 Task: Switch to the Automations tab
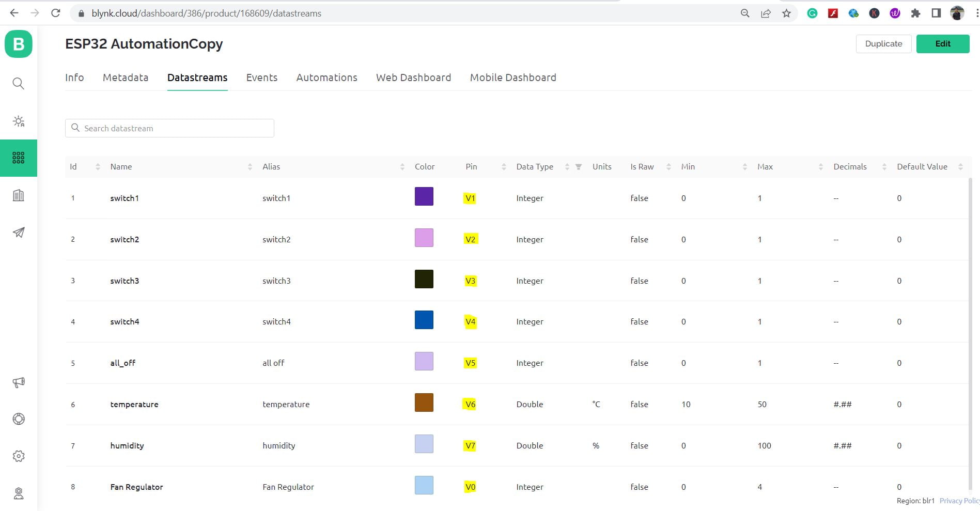coord(326,78)
